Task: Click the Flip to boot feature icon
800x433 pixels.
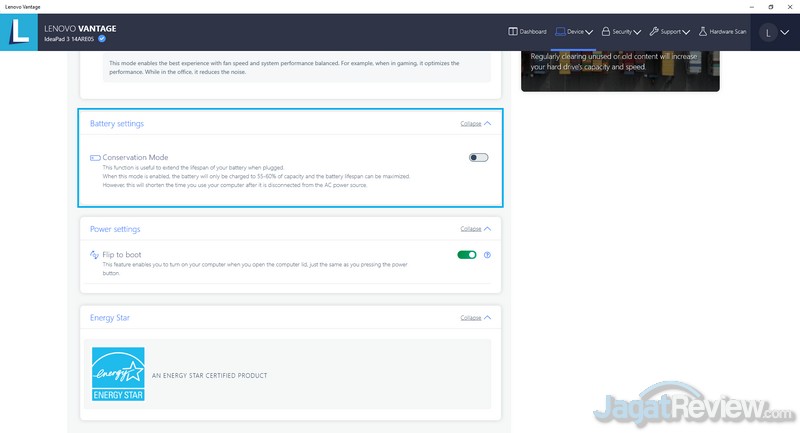Action: [95, 255]
